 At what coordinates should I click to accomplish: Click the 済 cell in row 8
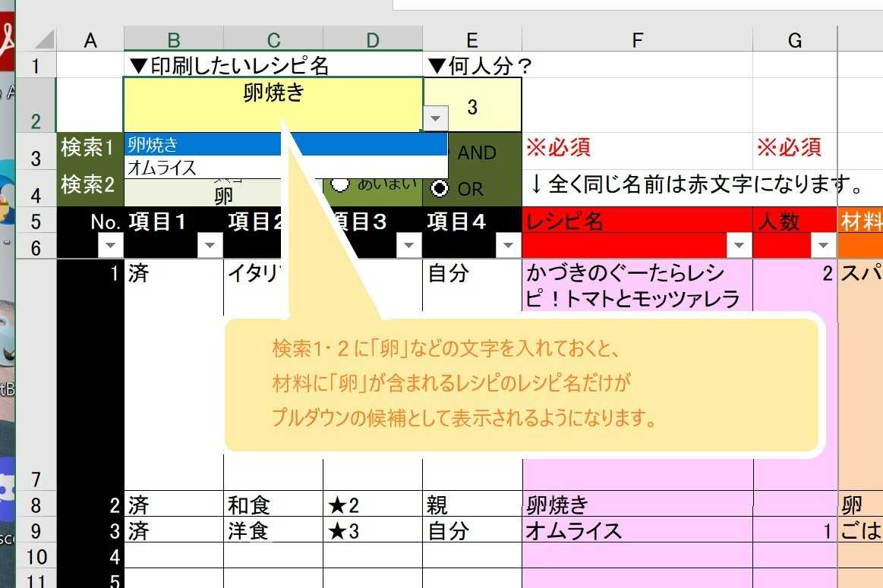(173, 505)
